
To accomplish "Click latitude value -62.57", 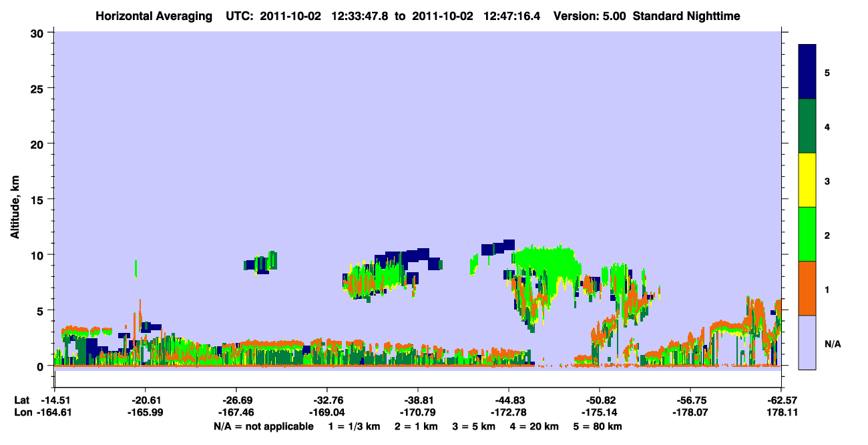I will [781, 400].
